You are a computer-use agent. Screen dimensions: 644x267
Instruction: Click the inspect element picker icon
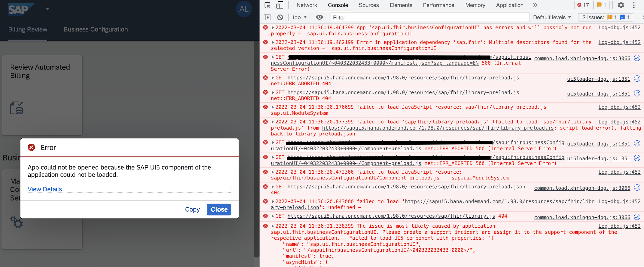coord(267,5)
